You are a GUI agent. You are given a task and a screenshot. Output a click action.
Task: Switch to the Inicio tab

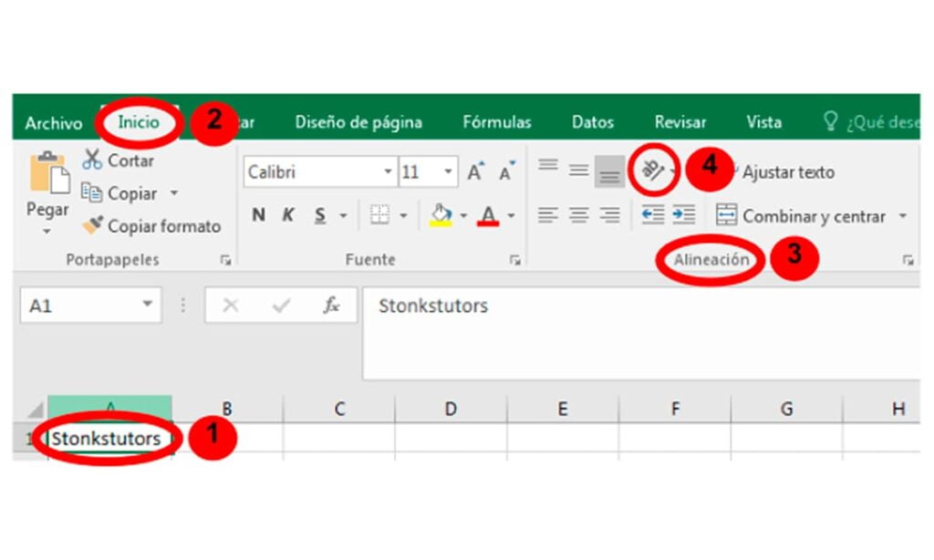(x=139, y=122)
